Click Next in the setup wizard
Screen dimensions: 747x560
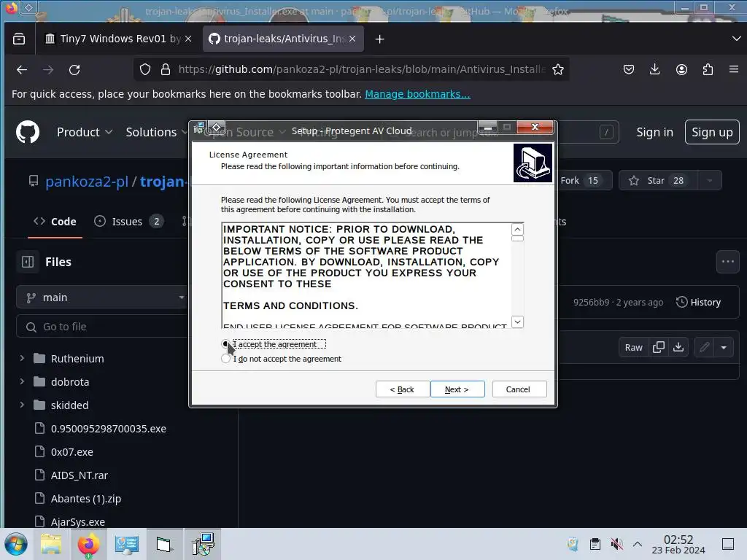(457, 389)
